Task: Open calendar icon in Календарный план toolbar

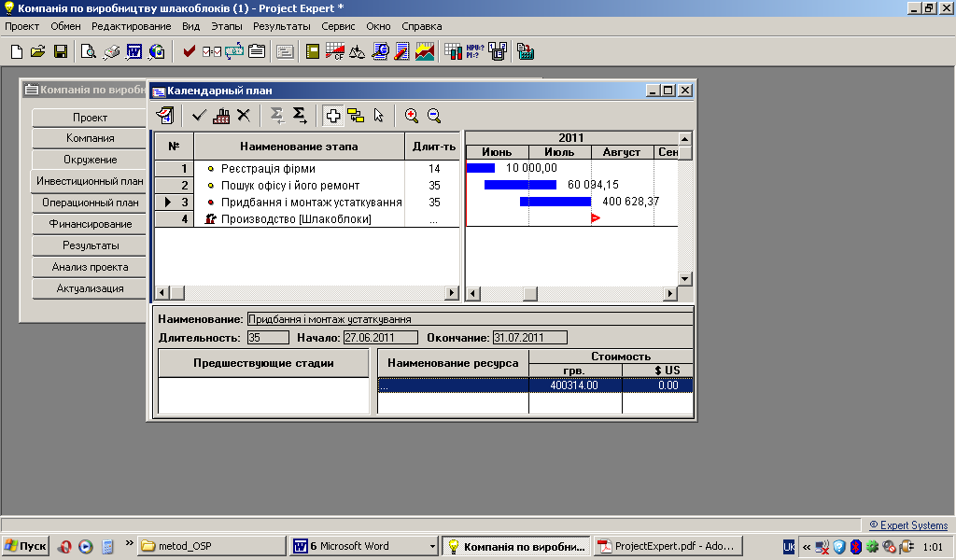Action: pos(164,116)
